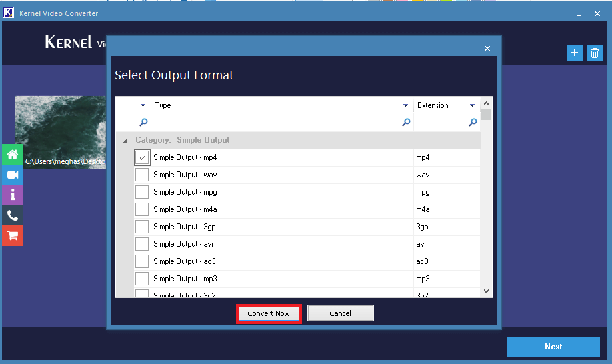Image resolution: width=612 pixels, height=364 pixels.
Task: Click the search icon in the Type filter
Action: coord(406,122)
